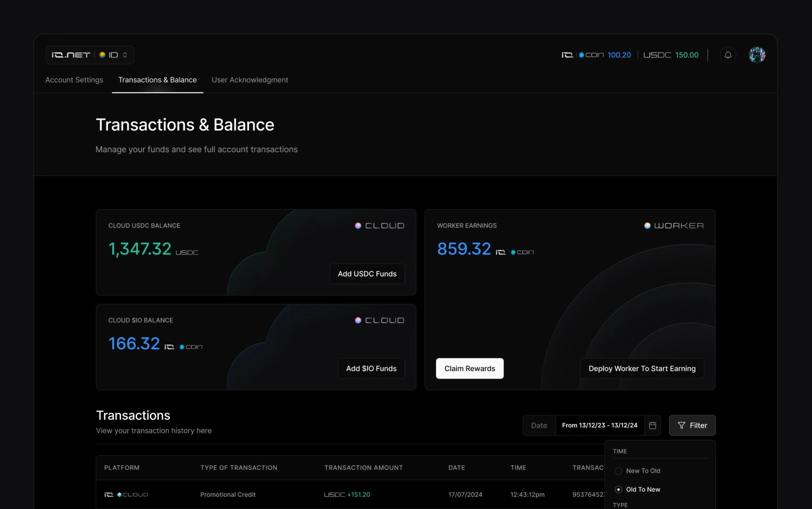Open the Filter menu

pyautogui.click(x=692, y=425)
